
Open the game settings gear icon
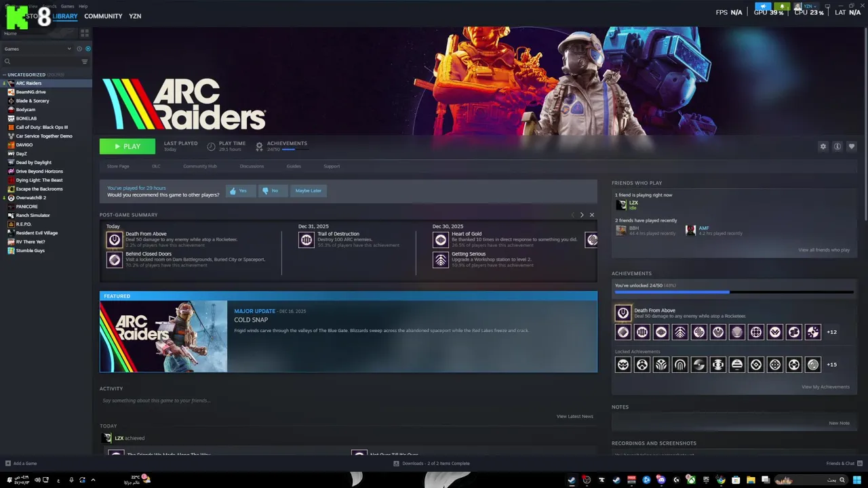(823, 146)
